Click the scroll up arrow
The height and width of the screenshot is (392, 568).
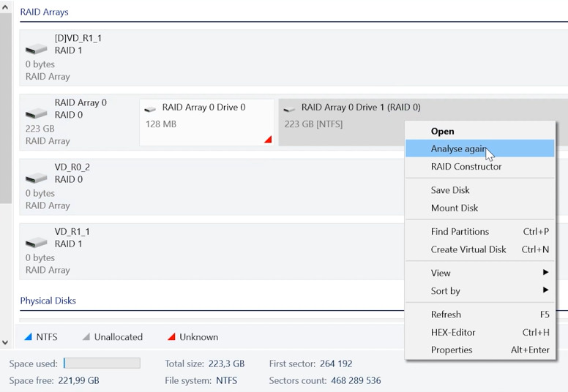coord(5,7)
